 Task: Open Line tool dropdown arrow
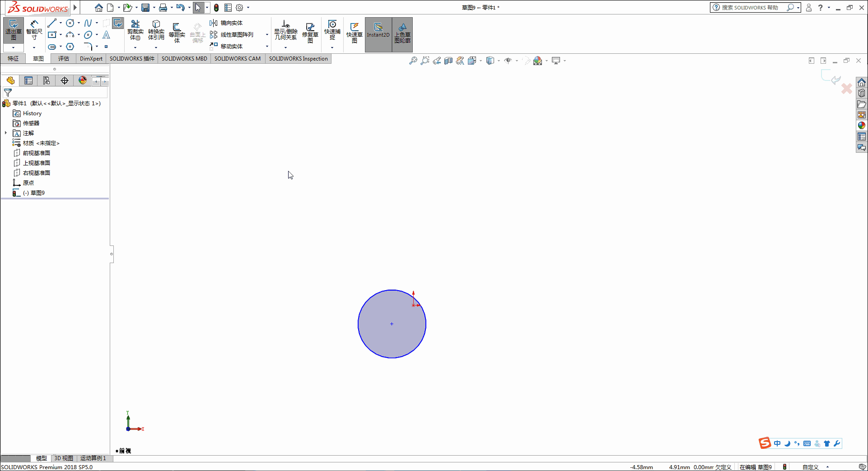point(61,23)
